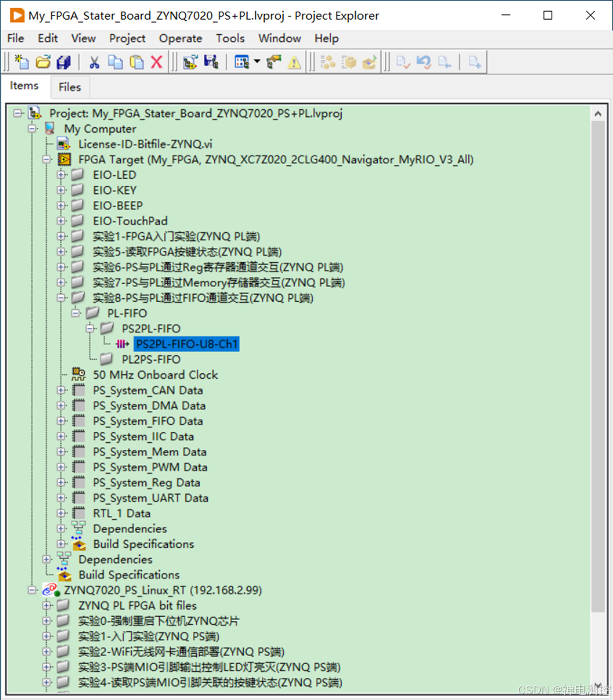Image resolution: width=613 pixels, height=700 pixels.
Task: Click the source control Check Out icon
Action: coord(445,62)
